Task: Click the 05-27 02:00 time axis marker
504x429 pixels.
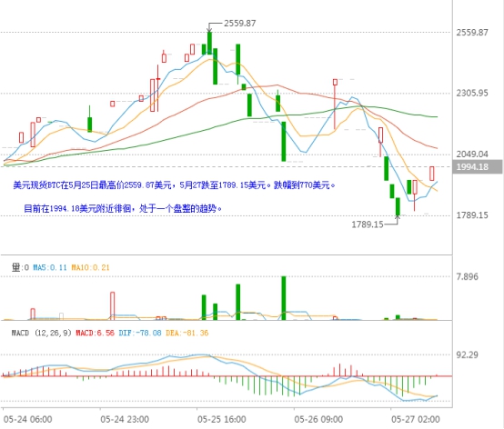Action: [415, 419]
